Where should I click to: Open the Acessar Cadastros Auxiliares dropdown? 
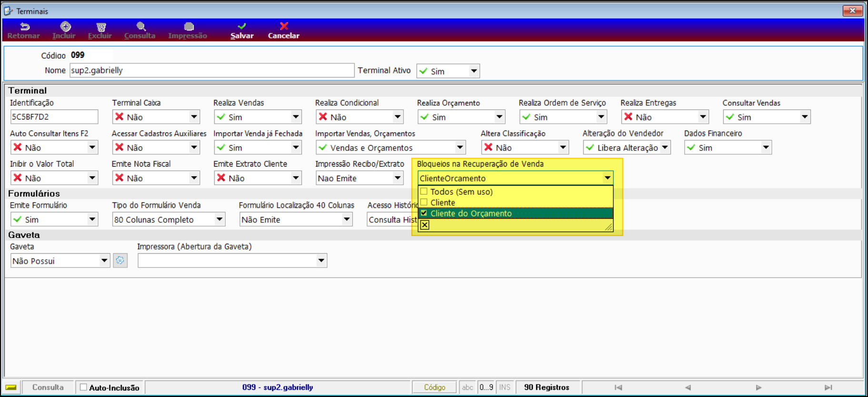pyautogui.click(x=194, y=147)
